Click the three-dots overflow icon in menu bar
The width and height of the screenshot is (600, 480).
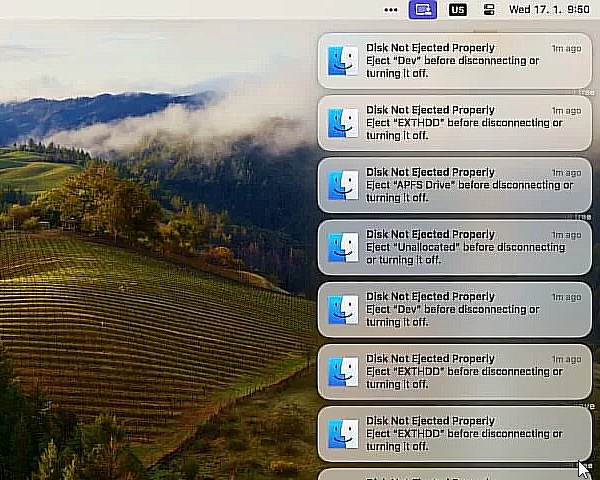coord(391,10)
